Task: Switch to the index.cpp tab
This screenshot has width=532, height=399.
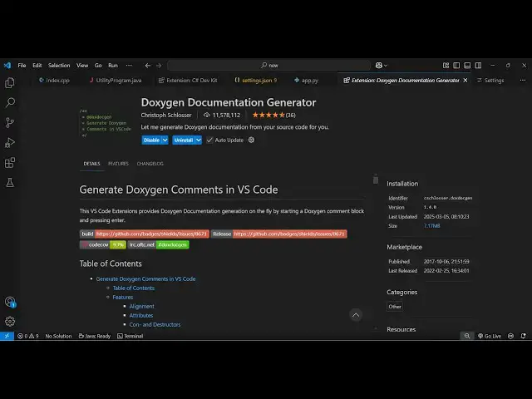Action: 54,81
